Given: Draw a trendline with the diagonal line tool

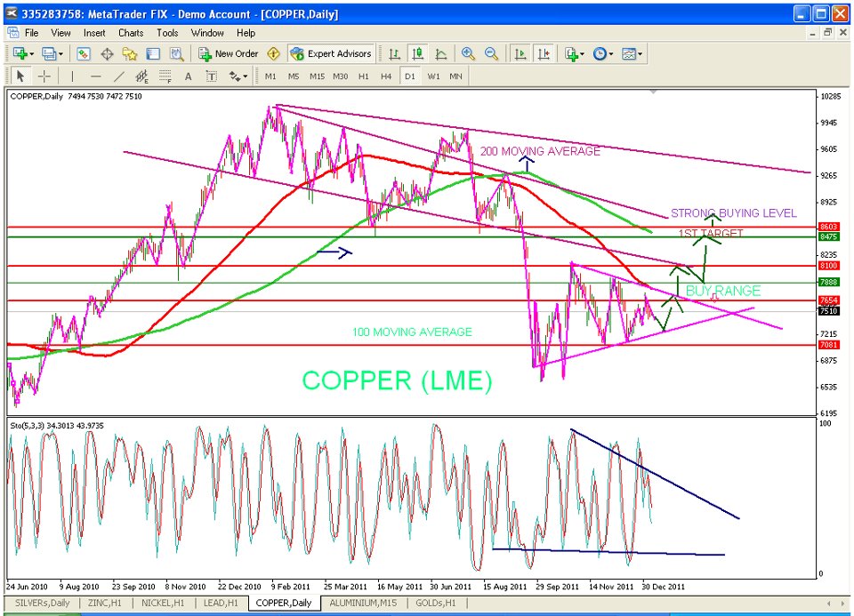Looking at the screenshot, I should pyautogui.click(x=119, y=76).
